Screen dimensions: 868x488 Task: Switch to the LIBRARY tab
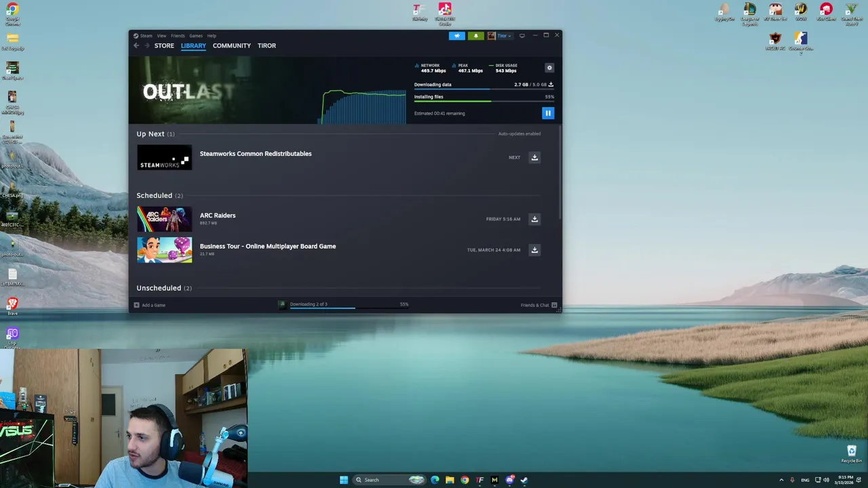point(193,45)
